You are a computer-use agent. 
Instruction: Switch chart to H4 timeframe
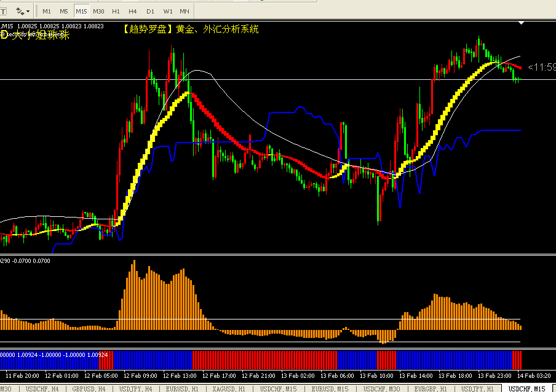point(133,11)
